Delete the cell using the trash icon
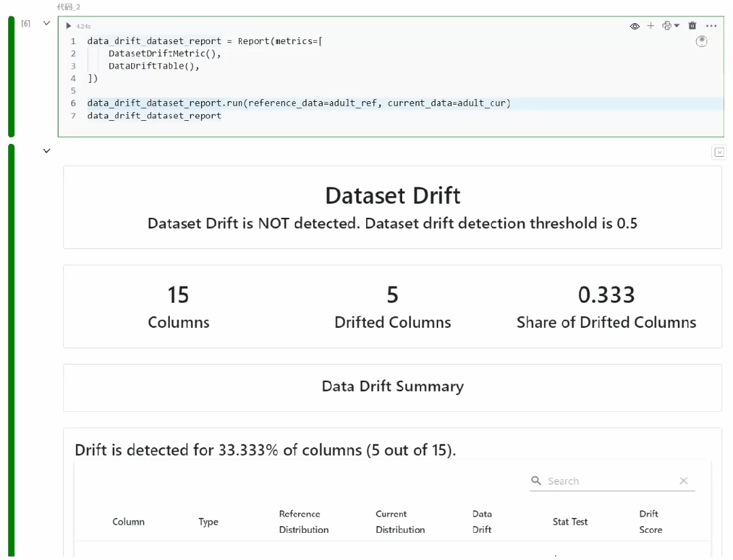 (x=692, y=26)
